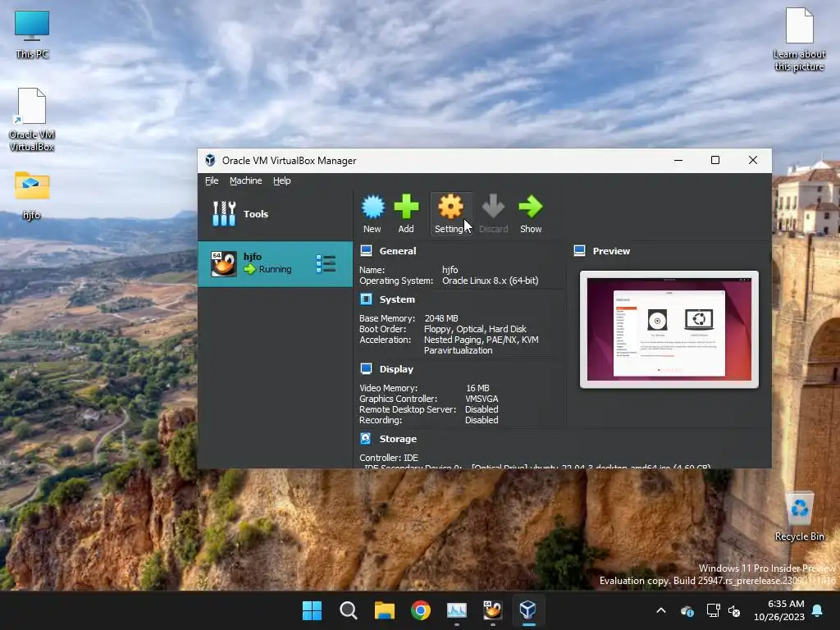The height and width of the screenshot is (630, 840).
Task: Open the Machine menu
Action: (x=246, y=180)
